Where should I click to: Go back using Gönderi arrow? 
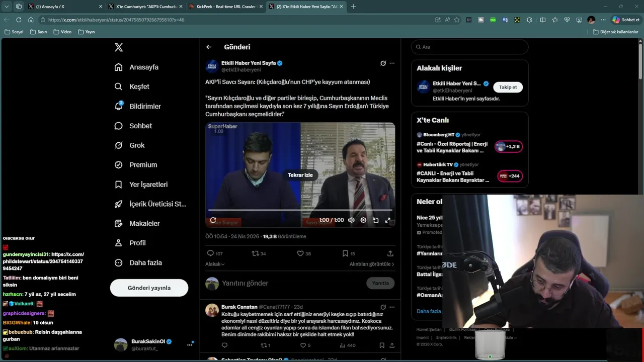click(209, 47)
